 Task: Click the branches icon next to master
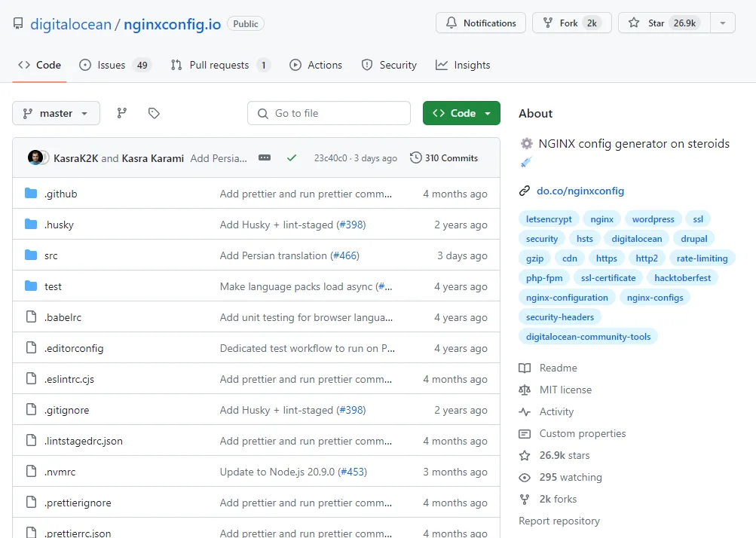(121, 113)
